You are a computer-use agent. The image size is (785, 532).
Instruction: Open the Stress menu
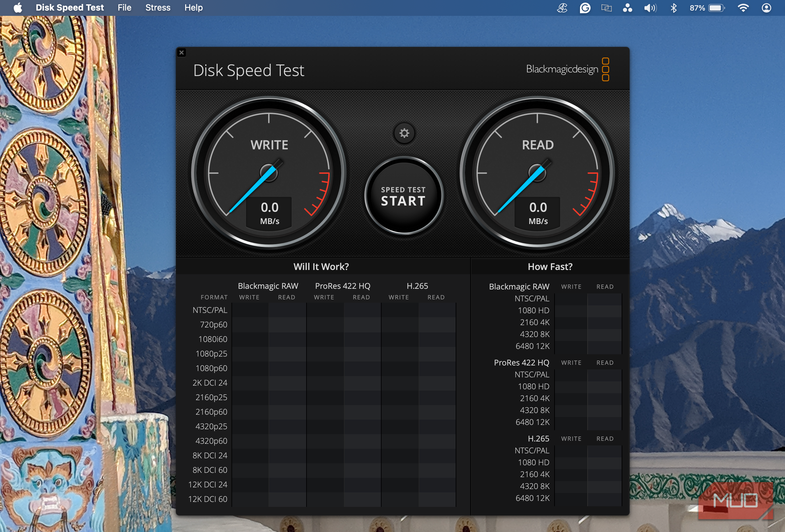coord(158,7)
